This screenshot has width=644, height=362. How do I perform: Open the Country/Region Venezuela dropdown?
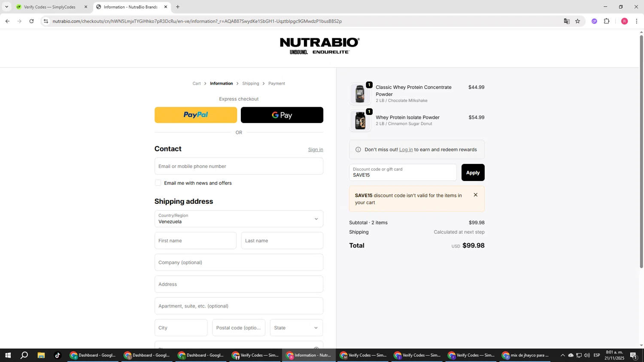(239, 219)
